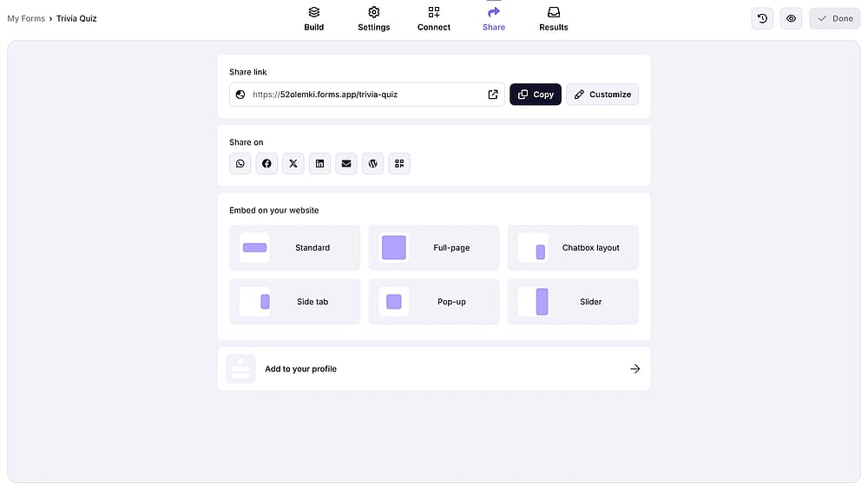
Task: Share form on LinkedIn
Action: (x=320, y=164)
